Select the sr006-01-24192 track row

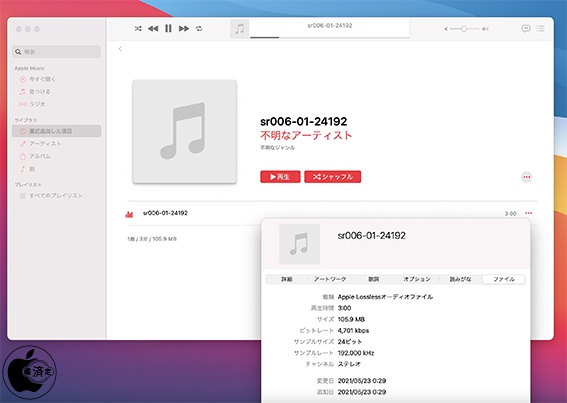[x=332, y=213]
